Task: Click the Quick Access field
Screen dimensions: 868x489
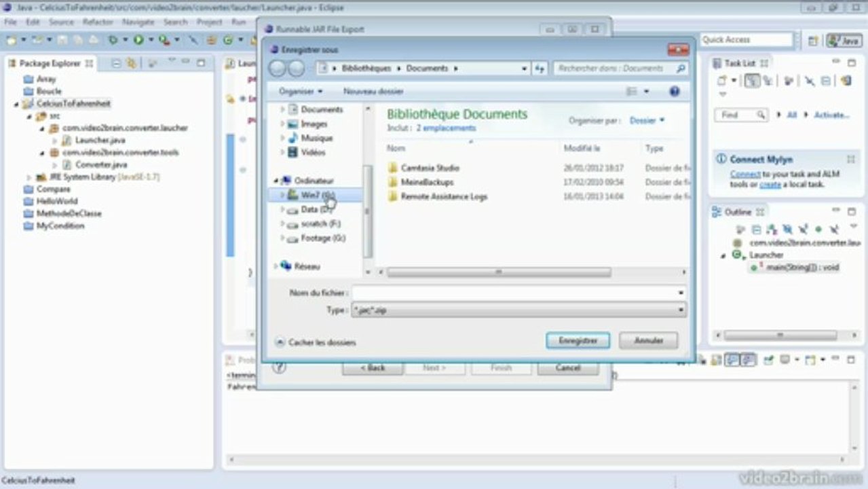Action: [747, 40]
